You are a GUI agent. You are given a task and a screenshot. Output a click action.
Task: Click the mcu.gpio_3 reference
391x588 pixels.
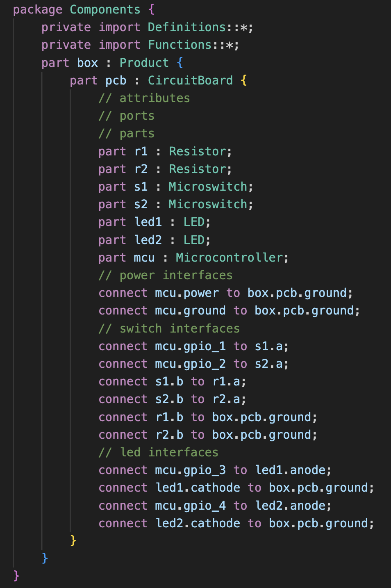coord(190,470)
